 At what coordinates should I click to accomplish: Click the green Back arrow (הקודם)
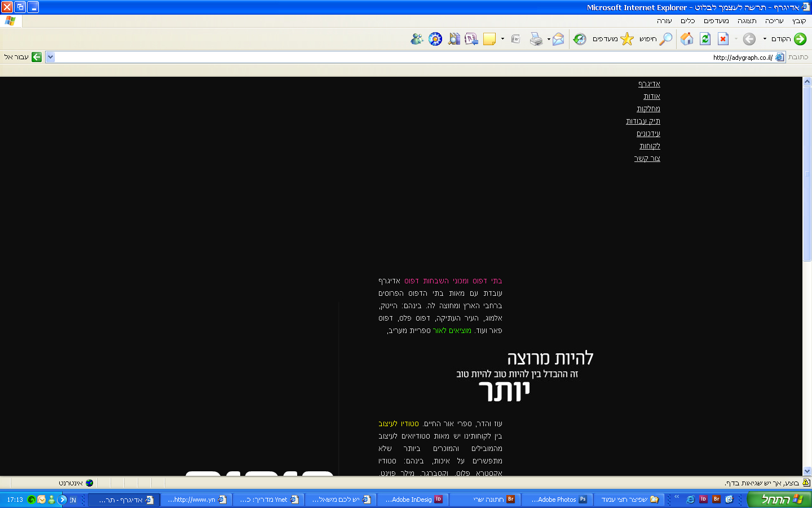tap(800, 39)
